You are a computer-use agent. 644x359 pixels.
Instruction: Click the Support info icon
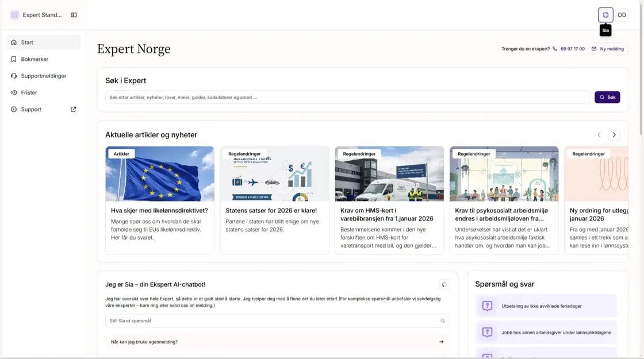(x=14, y=110)
